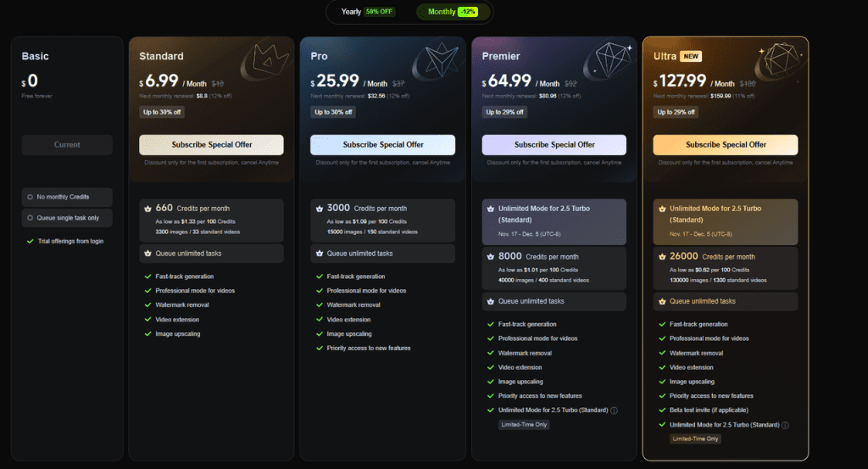Viewport: 868px width, 469px height.
Task: Click the NEW badge next to Ultra
Action: [x=689, y=56]
